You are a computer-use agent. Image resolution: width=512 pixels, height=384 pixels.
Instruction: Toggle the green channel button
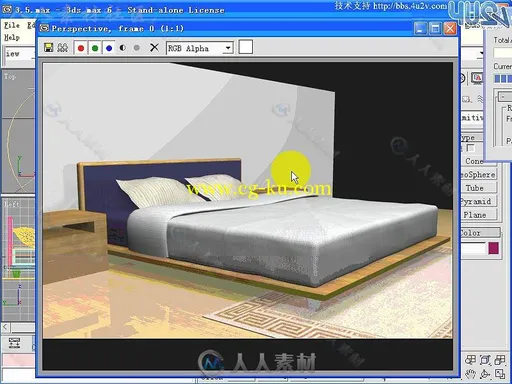95,48
